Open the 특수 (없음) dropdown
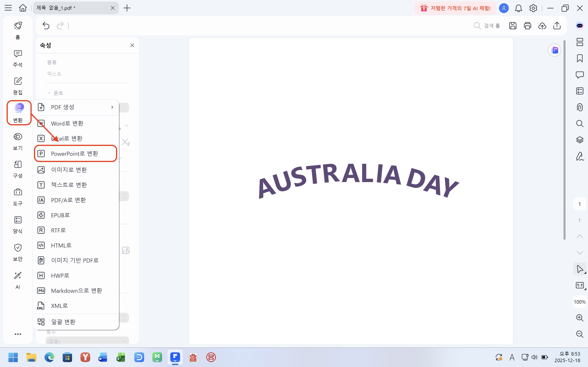 click(x=87, y=340)
